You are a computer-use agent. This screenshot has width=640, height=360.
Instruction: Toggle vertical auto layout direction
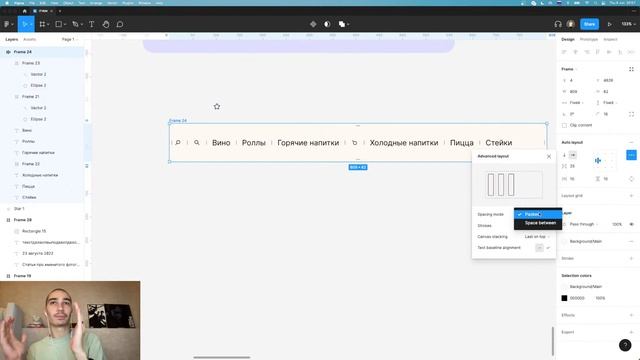[x=564, y=155]
